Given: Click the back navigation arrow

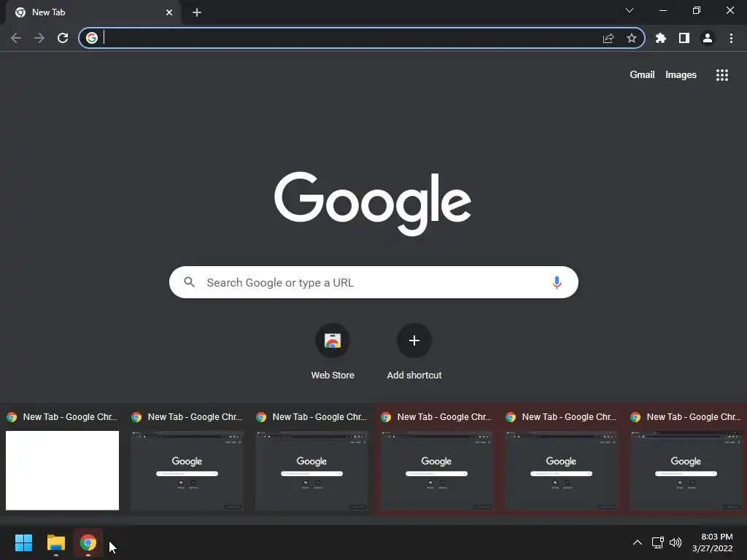Looking at the screenshot, I should coord(16,38).
